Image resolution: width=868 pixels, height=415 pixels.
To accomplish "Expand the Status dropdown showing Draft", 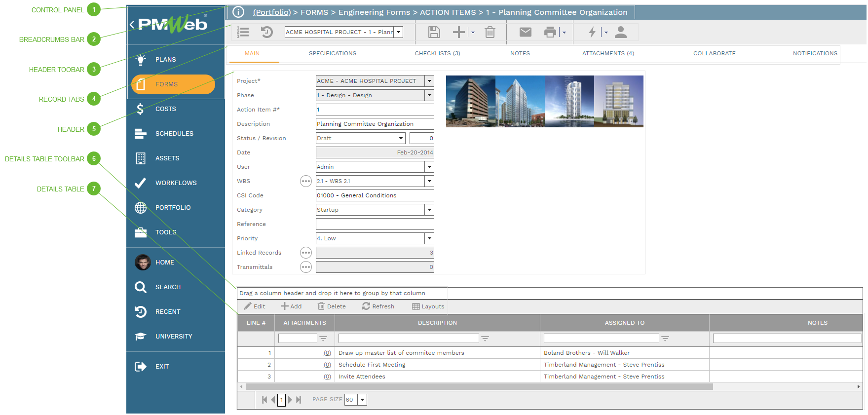I will point(401,138).
